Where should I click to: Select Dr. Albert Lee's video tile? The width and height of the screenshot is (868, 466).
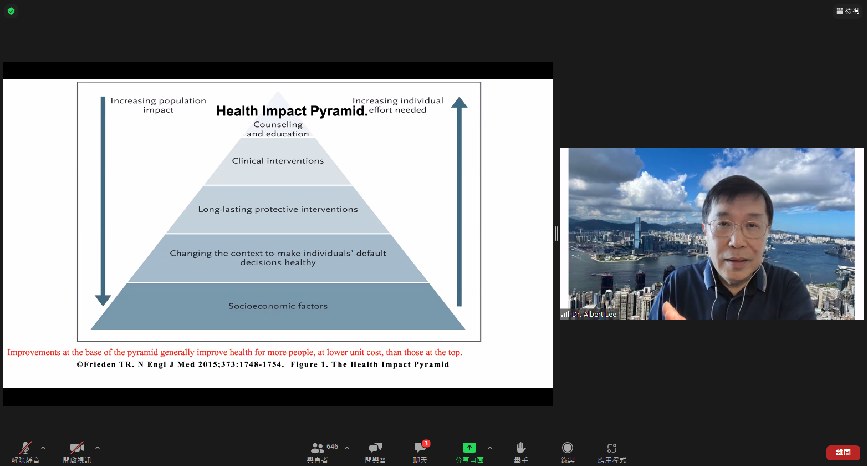pyautogui.click(x=711, y=233)
